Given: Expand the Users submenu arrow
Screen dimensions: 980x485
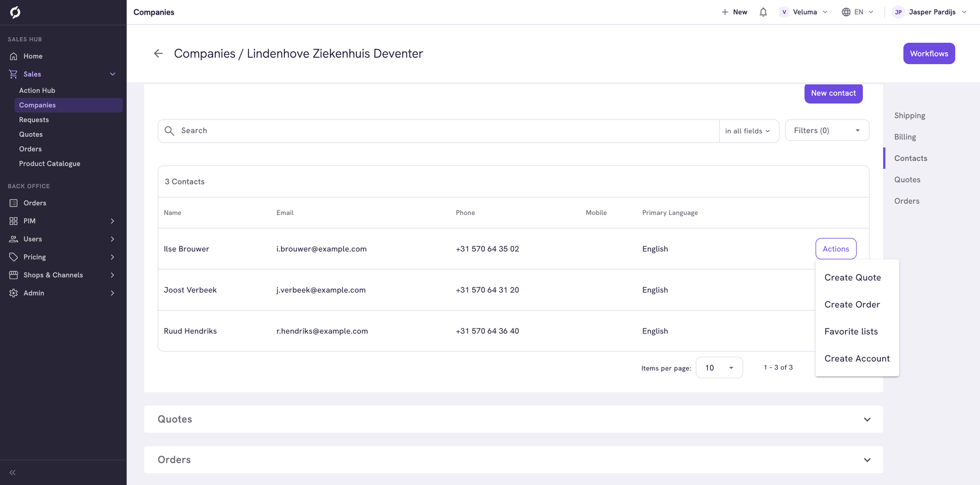Looking at the screenshot, I should [113, 239].
